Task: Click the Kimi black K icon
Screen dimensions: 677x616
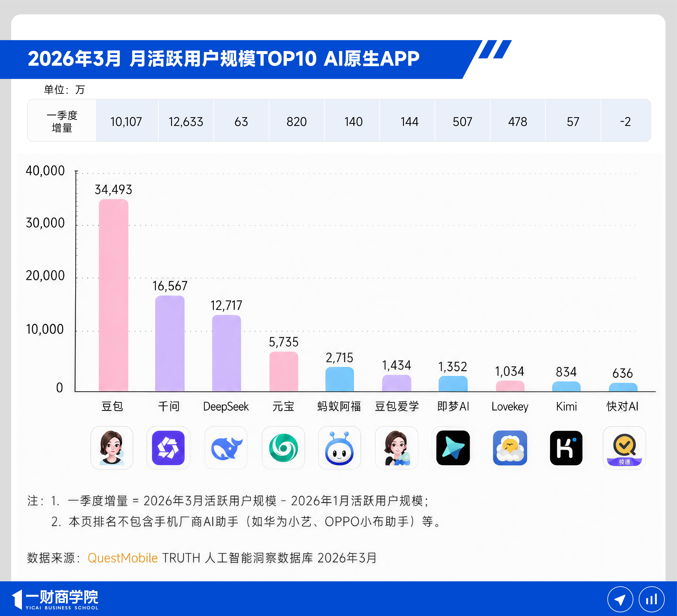Action: pos(566,448)
